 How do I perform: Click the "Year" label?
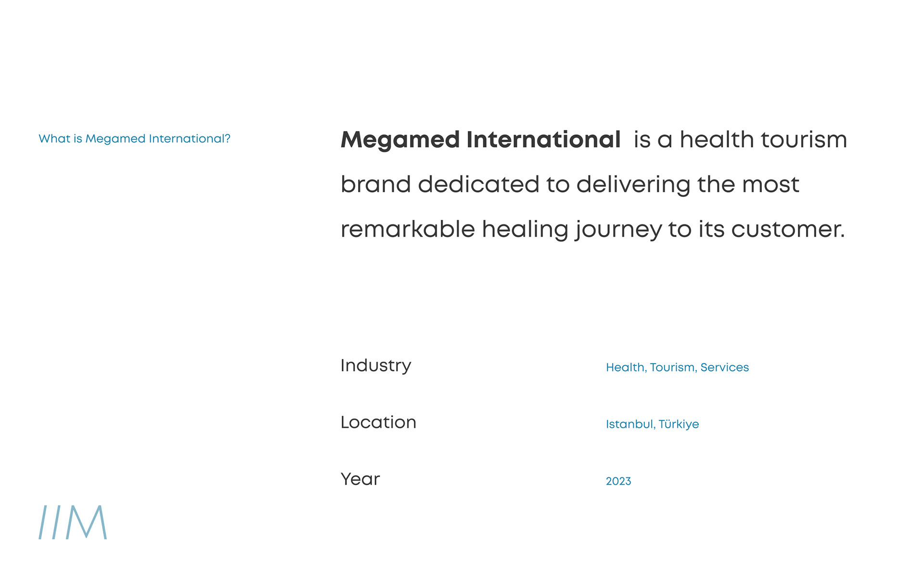coord(360,479)
